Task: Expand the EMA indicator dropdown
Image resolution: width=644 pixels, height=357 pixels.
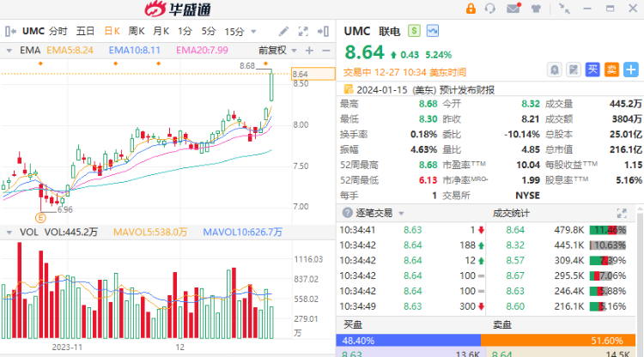Action: [9, 51]
